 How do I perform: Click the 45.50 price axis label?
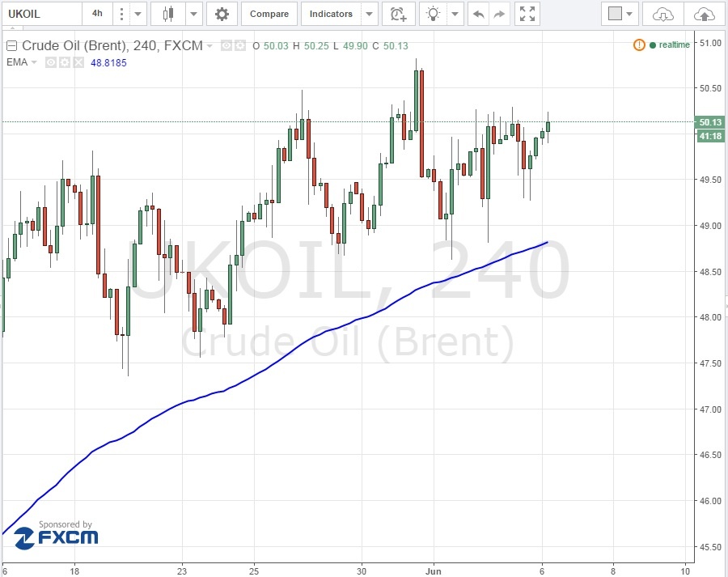(711, 547)
